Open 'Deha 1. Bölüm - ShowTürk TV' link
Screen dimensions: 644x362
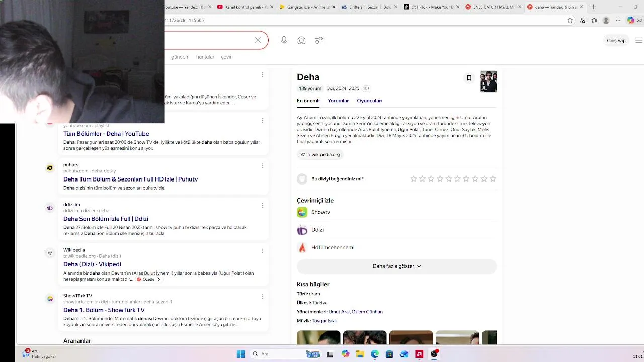coord(104,310)
